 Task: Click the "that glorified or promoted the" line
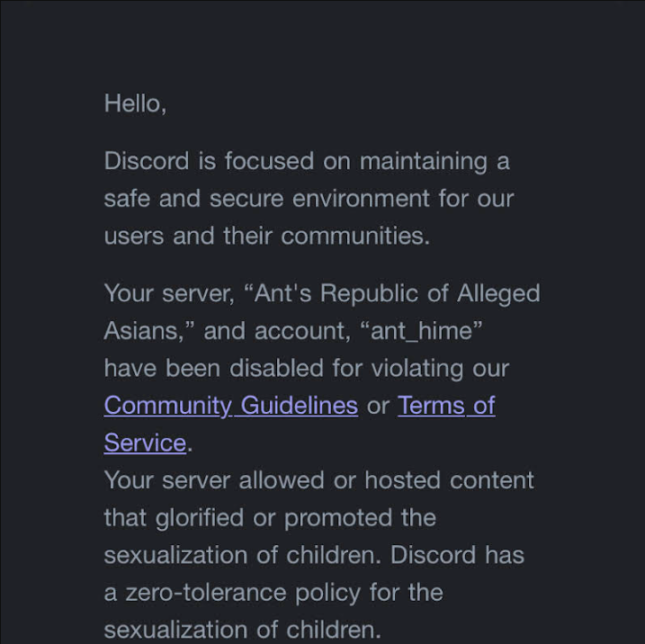tap(270, 518)
